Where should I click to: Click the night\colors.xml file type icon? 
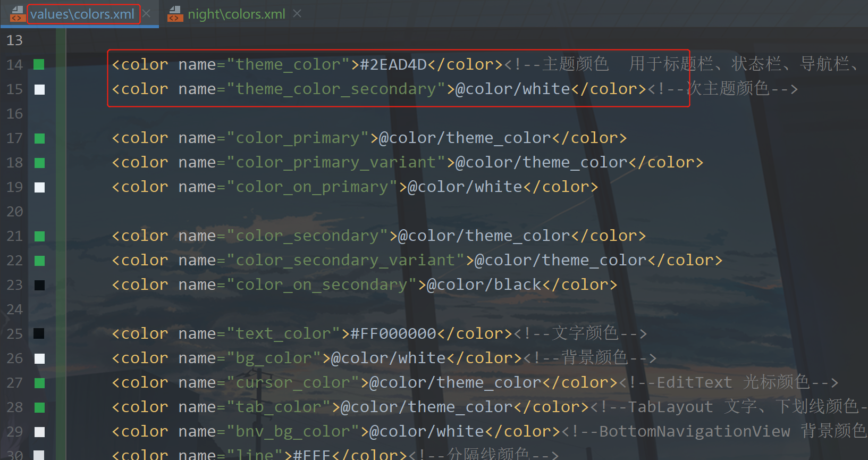point(175,14)
